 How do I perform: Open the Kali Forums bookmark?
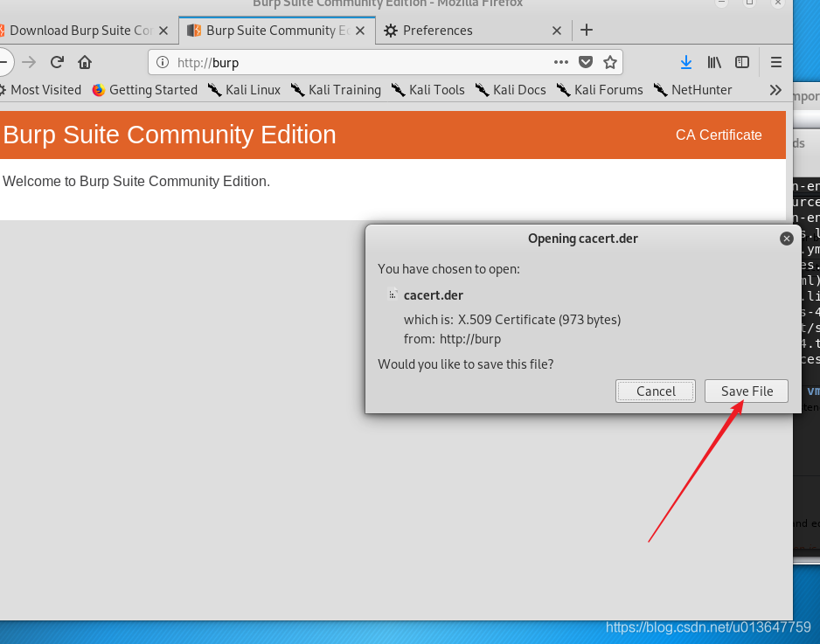pyautogui.click(x=600, y=90)
